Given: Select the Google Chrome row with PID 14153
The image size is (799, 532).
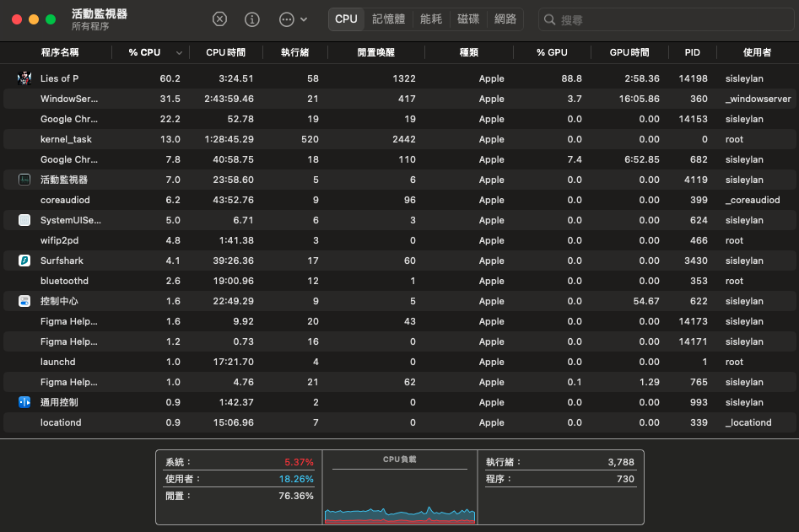Looking at the screenshot, I should 400,119.
